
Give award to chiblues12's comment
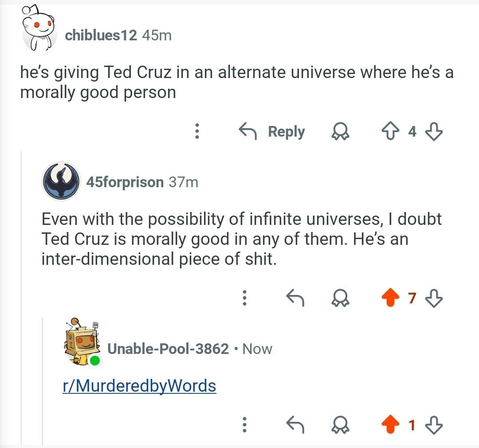(x=341, y=131)
